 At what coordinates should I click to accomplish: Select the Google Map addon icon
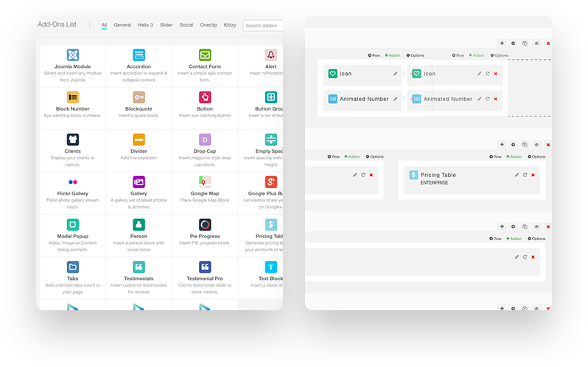pyautogui.click(x=205, y=182)
